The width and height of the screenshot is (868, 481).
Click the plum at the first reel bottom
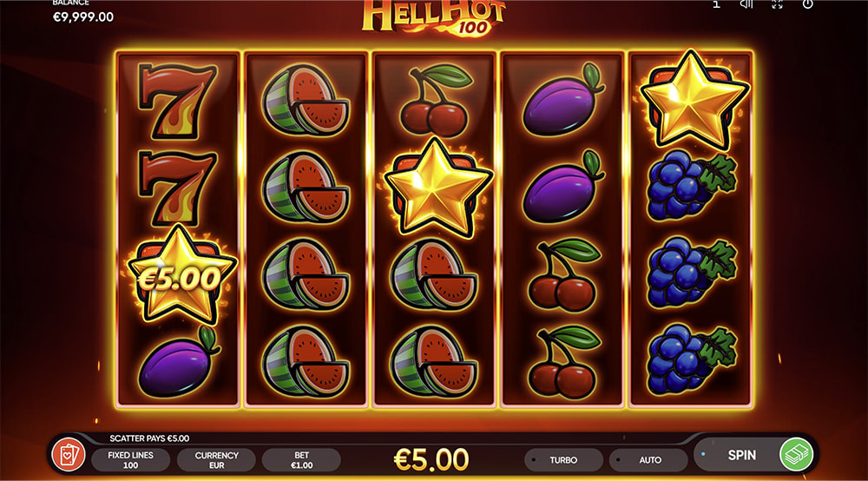pos(178,362)
